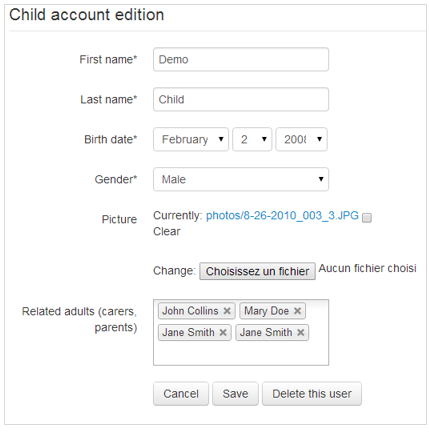The image size is (429, 432).
Task: Open the photos/8-26-2010_003_3.JPG link
Action: coord(282,216)
